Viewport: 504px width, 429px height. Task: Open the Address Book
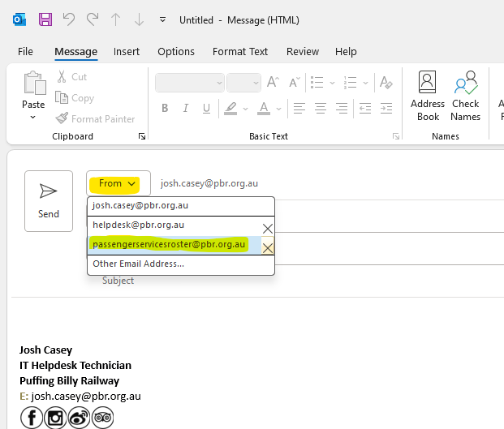pyautogui.click(x=428, y=96)
